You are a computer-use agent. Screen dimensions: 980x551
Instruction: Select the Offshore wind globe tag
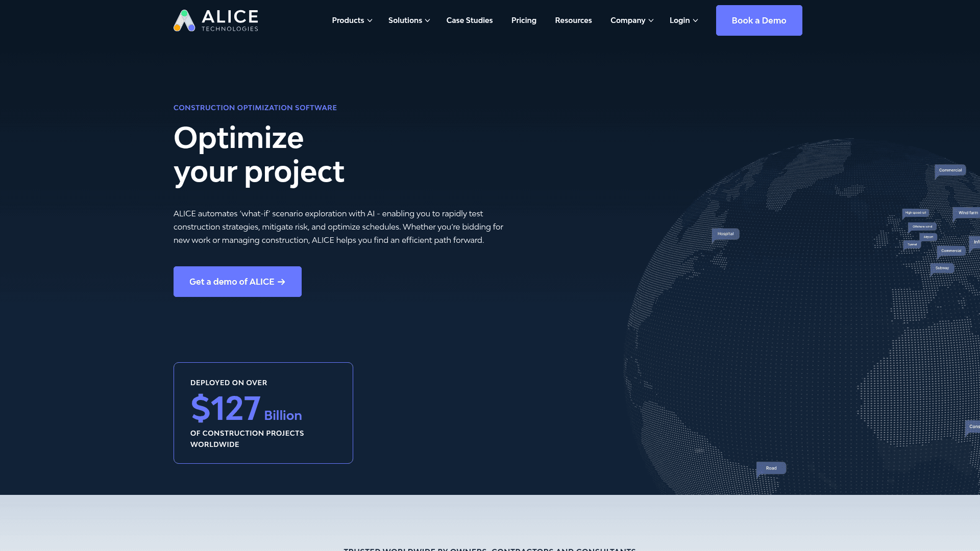point(922,227)
